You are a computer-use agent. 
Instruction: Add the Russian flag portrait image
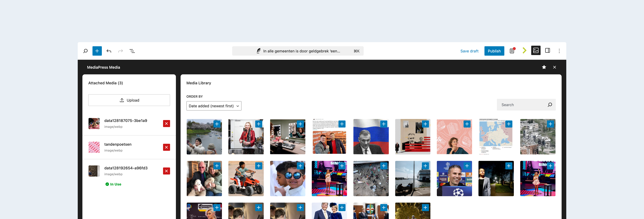[384, 124]
